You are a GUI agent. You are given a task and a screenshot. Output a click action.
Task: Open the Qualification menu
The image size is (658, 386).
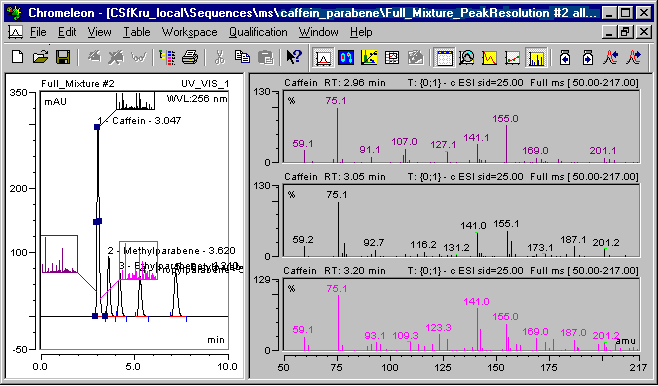258,32
